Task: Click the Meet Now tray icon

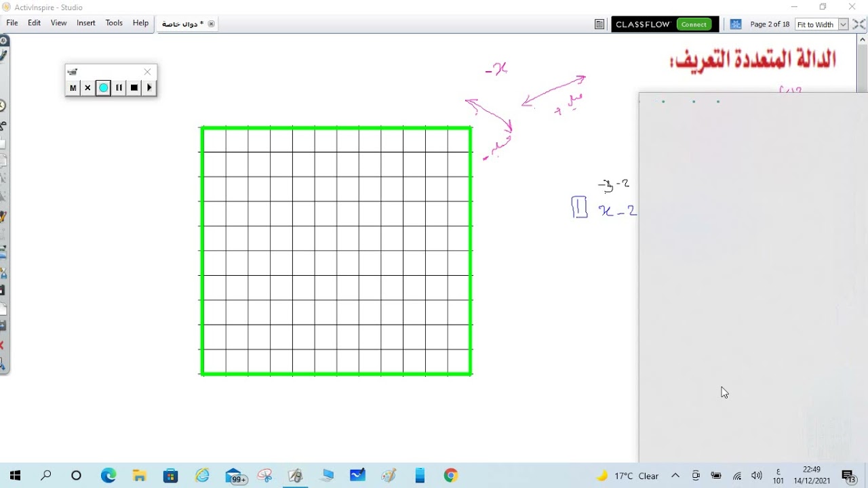Action: (x=696, y=476)
